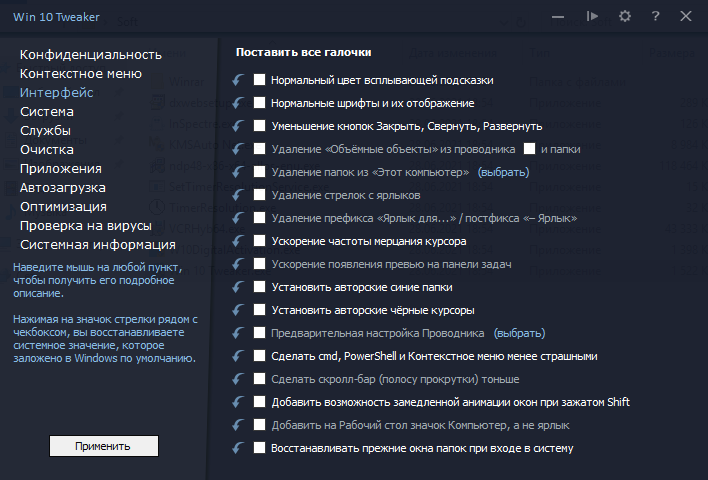Check «Нормальные шрифты и их отображение»
The width and height of the screenshot is (708, 480).
pyautogui.click(x=259, y=103)
